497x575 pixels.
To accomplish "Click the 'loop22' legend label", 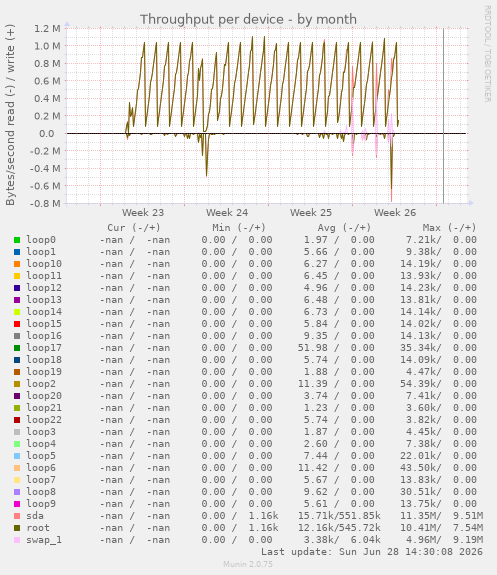I will coord(44,420).
